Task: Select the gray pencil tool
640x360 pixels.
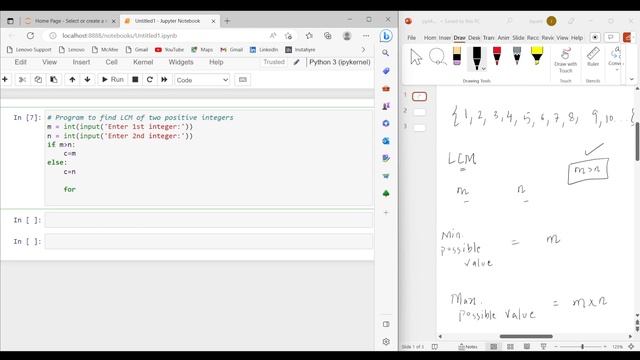Action: tap(517, 56)
